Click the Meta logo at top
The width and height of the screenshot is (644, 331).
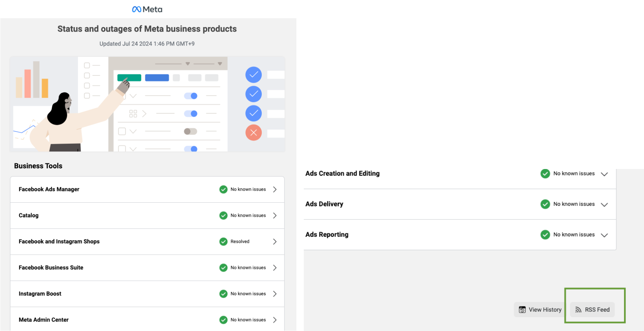(x=147, y=9)
